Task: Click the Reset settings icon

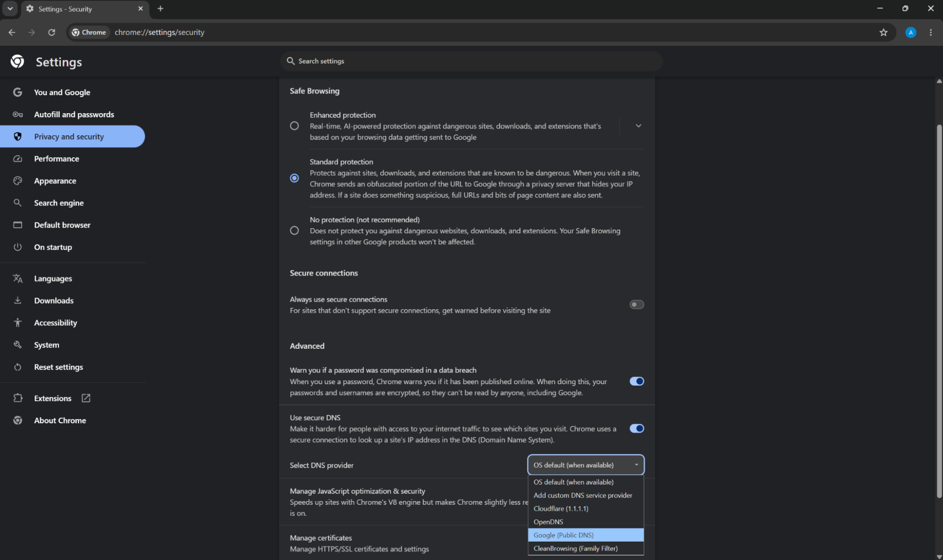Action: pos(17,367)
